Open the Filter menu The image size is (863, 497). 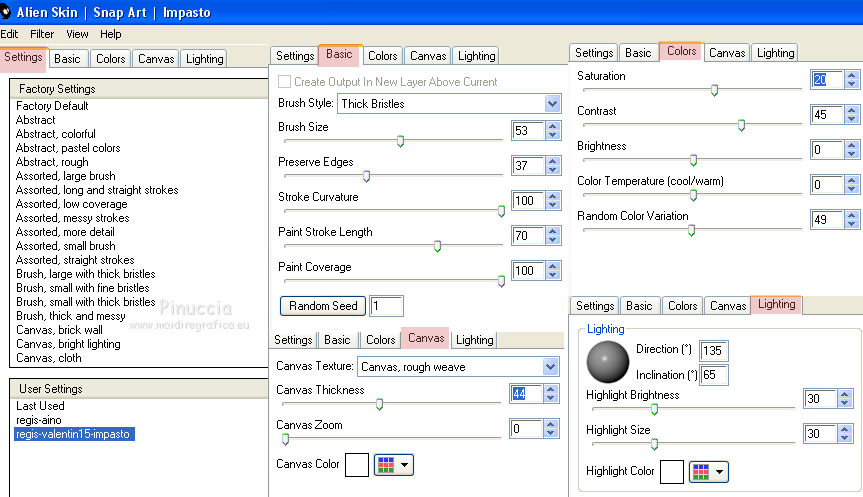[x=42, y=34]
